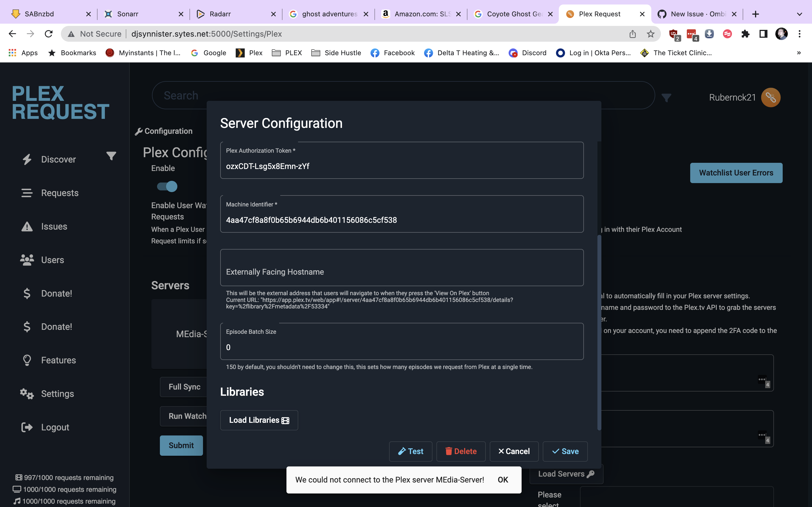Toggle the Plex Enable switch
Screen dimensions: 812x507
[167, 186]
